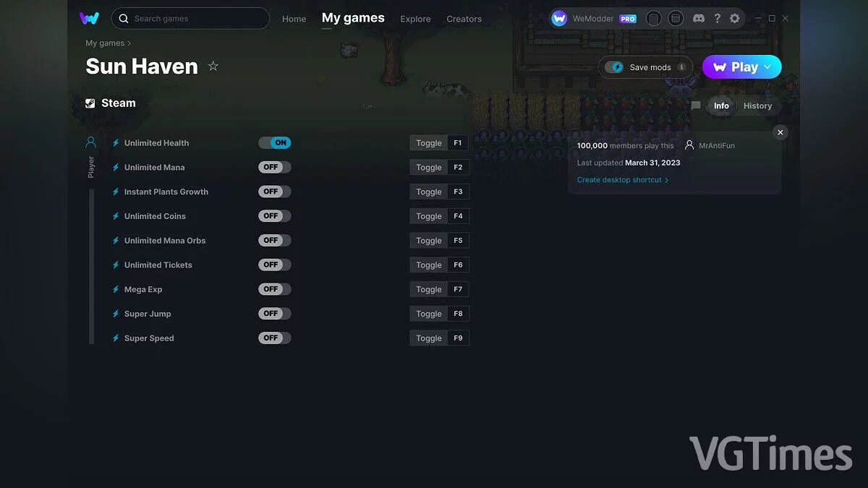
Task: Click the Unlimited Tickets label
Action: pyautogui.click(x=158, y=265)
